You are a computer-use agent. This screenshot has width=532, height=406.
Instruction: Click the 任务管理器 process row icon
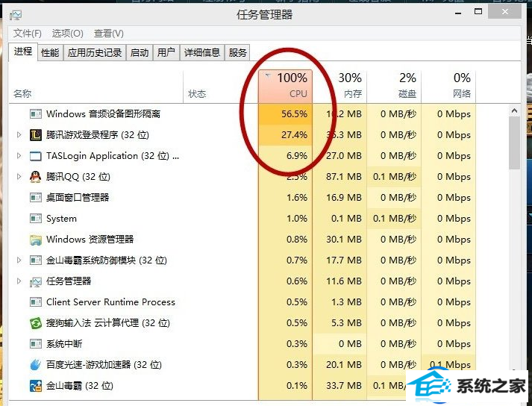(36, 281)
